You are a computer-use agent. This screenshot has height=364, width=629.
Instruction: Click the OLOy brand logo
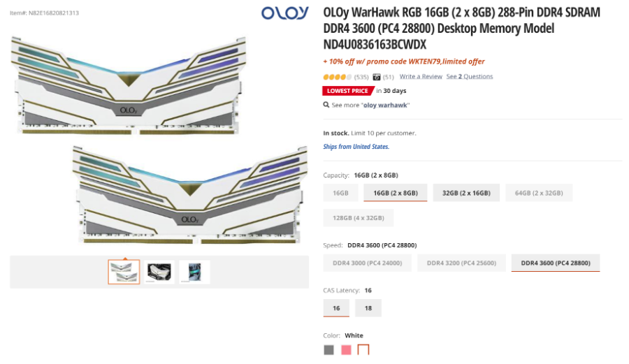point(285,13)
